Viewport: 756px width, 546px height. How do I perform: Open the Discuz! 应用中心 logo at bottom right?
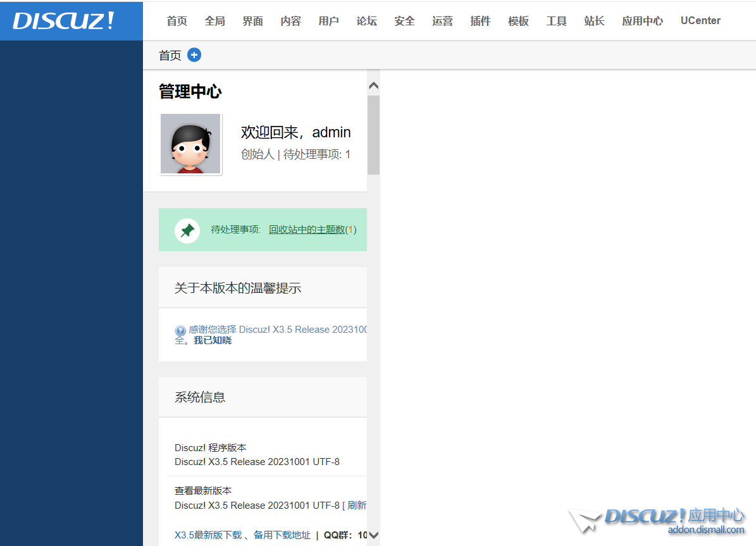tap(658, 521)
